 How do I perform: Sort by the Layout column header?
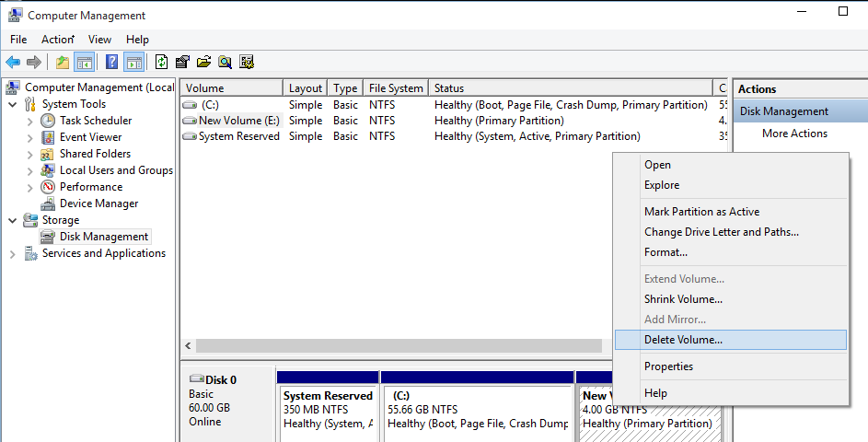(x=306, y=88)
